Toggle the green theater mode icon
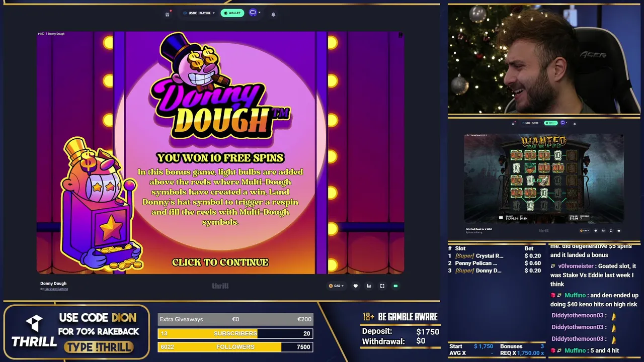Screen dimensions: 644x362 click(x=395, y=286)
